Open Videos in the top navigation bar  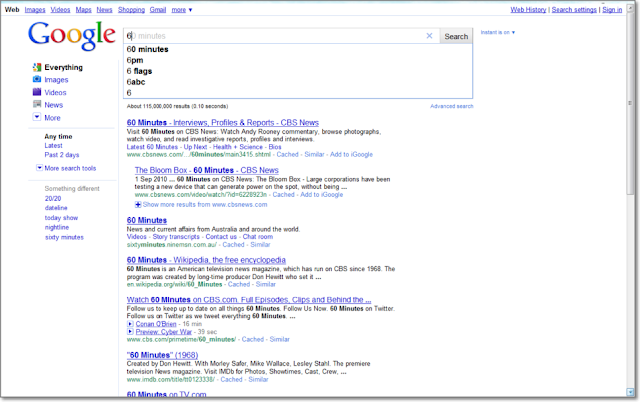pos(60,10)
